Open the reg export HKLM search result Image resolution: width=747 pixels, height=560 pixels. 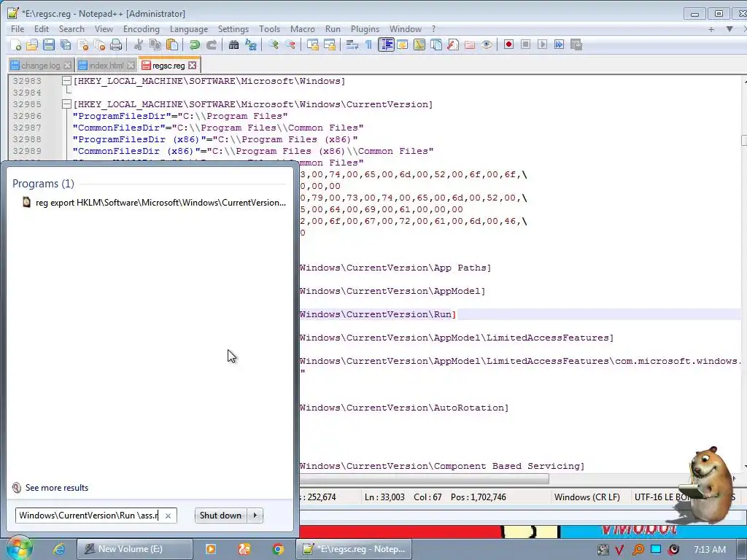tap(154, 203)
